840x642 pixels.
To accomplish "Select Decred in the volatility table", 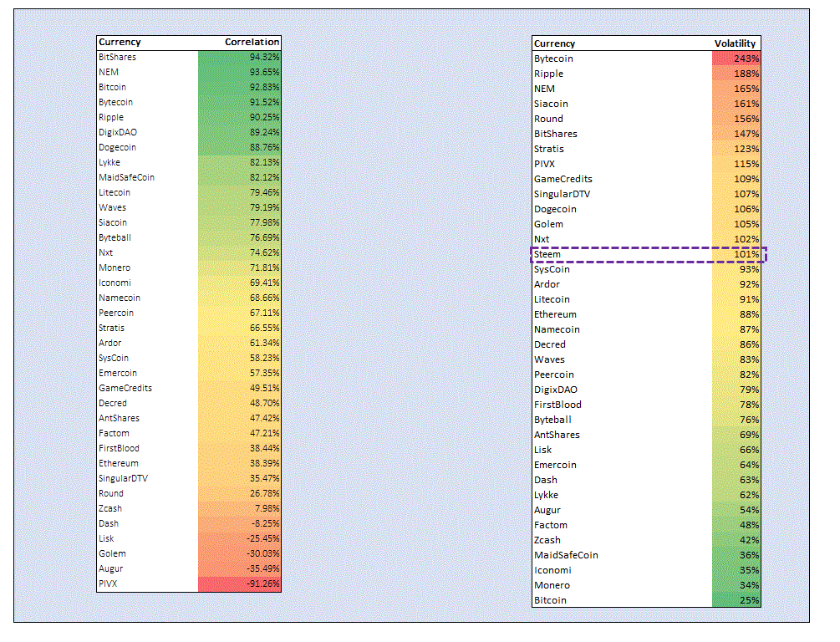I will click(550, 344).
